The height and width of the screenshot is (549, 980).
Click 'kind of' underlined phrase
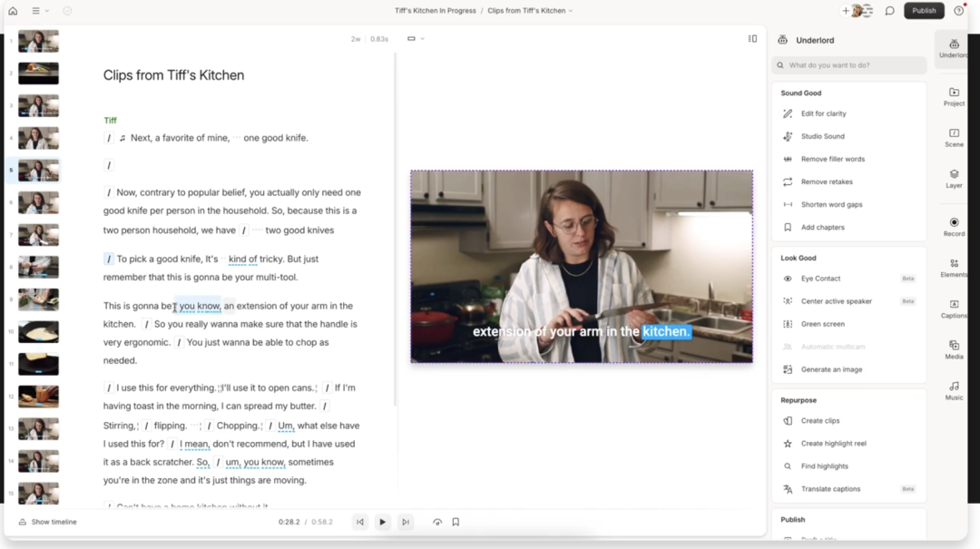click(242, 259)
